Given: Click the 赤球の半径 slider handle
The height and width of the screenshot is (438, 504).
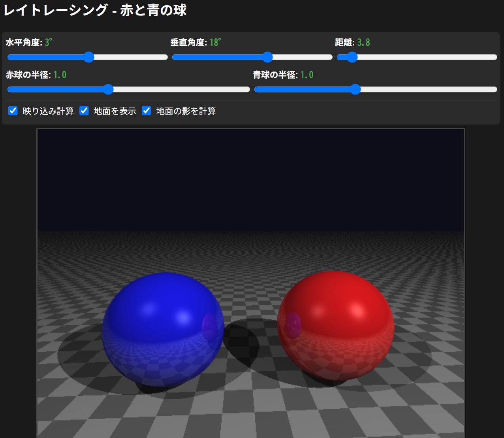Looking at the screenshot, I should (x=108, y=89).
